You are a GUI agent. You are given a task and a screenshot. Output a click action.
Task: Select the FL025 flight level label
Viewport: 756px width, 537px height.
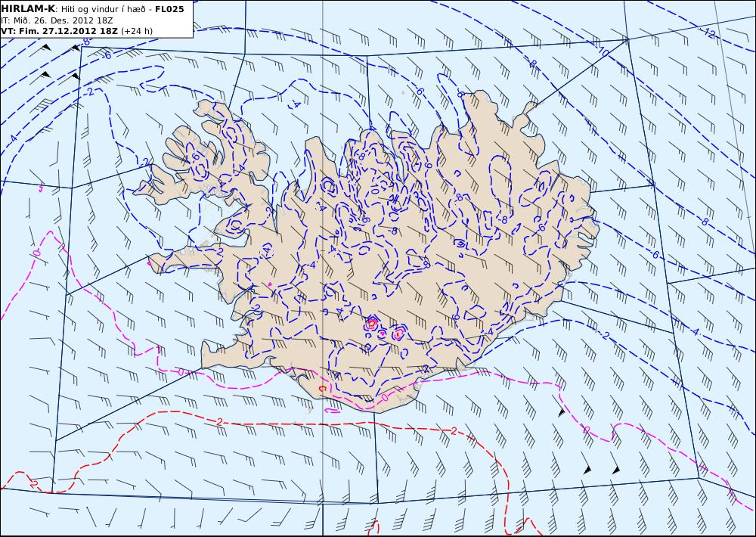coord(169,9)
